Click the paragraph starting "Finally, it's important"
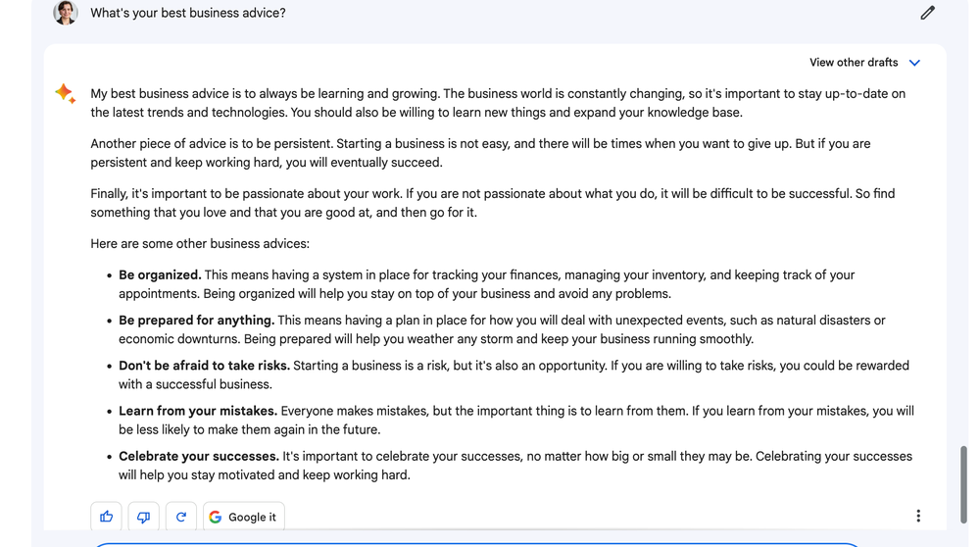This screenshot has height=547, width=980. click(492, 203)
